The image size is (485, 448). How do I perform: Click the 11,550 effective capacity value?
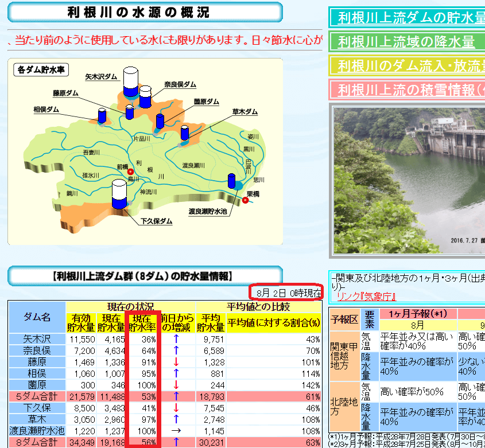tap(82, 339)
